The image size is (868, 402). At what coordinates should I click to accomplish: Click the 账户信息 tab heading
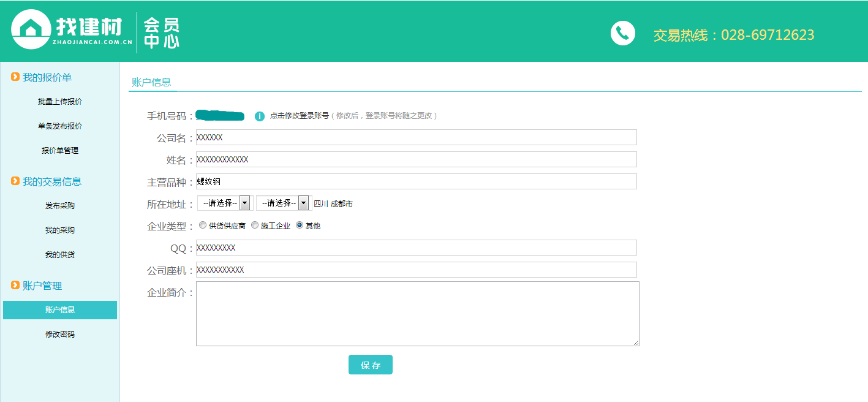click(x=151, y=82)
